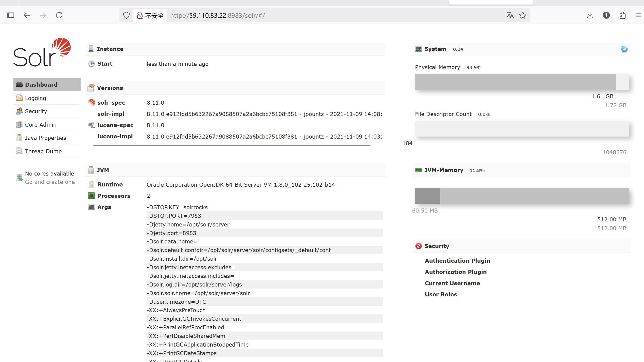Click the Core Admin server icon
The image size is (644, 362).
[x=19, y=124]
